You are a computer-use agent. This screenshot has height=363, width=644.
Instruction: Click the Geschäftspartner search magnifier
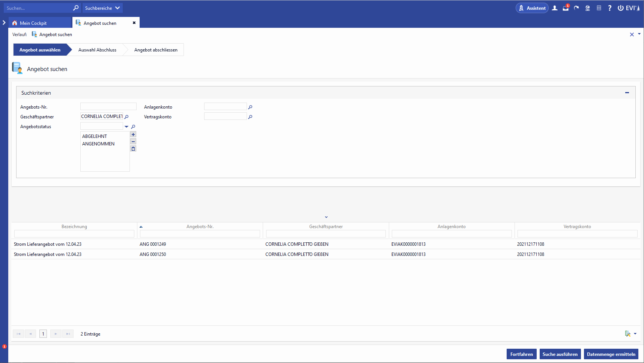(126, 117)
